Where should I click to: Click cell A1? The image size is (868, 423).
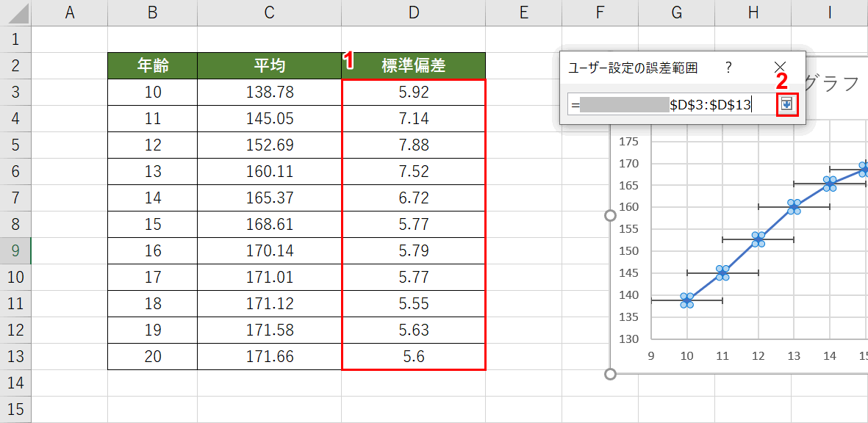(70, 40)
